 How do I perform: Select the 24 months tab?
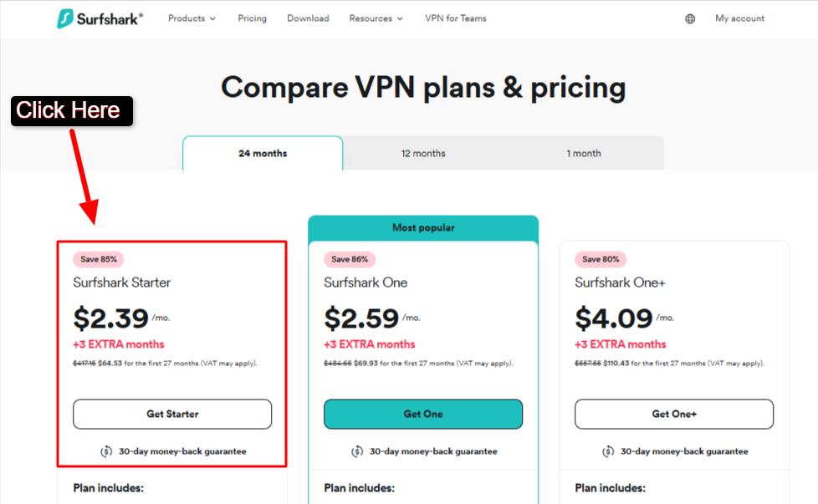coord(262,153)
